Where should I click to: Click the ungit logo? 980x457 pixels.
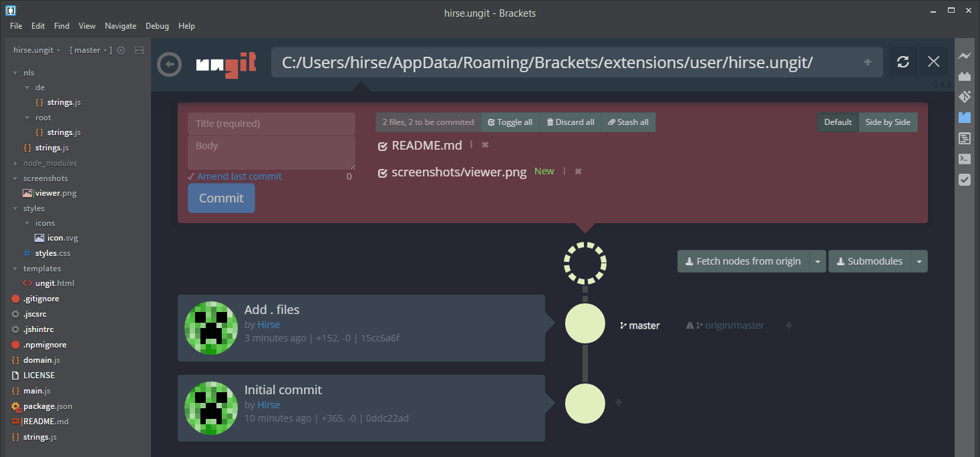click(227, 62)
